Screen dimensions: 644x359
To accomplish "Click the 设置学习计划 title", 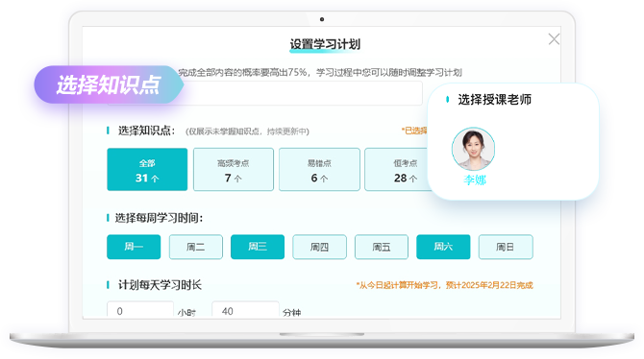I will click(x=325, y=44).
